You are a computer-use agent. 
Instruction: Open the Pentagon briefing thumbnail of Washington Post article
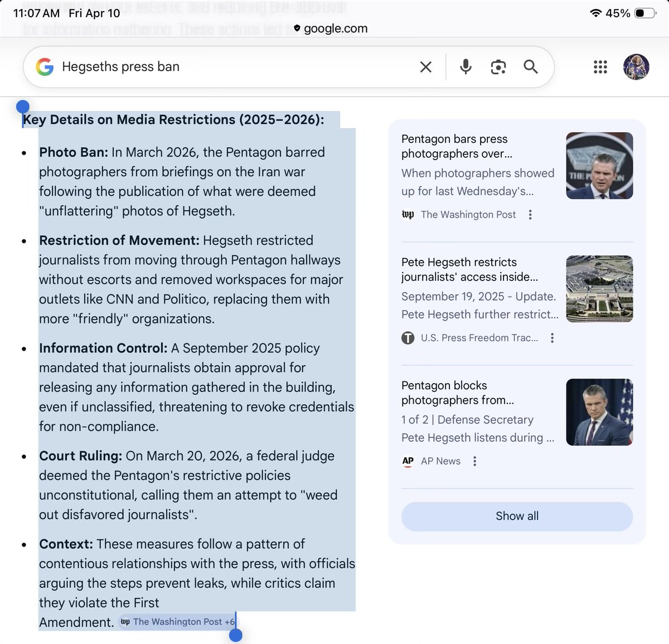pyautogui.click(x=599, y=166)
